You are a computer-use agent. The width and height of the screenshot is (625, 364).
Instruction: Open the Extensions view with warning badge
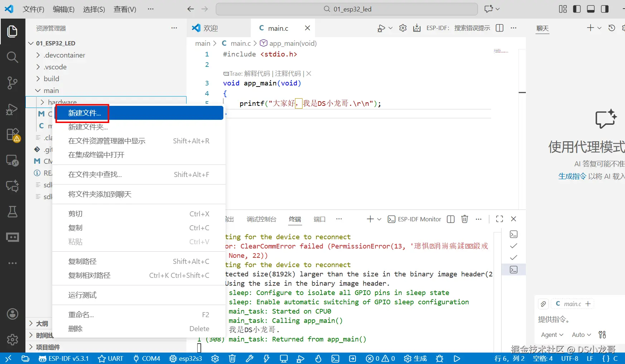[13, 135]
